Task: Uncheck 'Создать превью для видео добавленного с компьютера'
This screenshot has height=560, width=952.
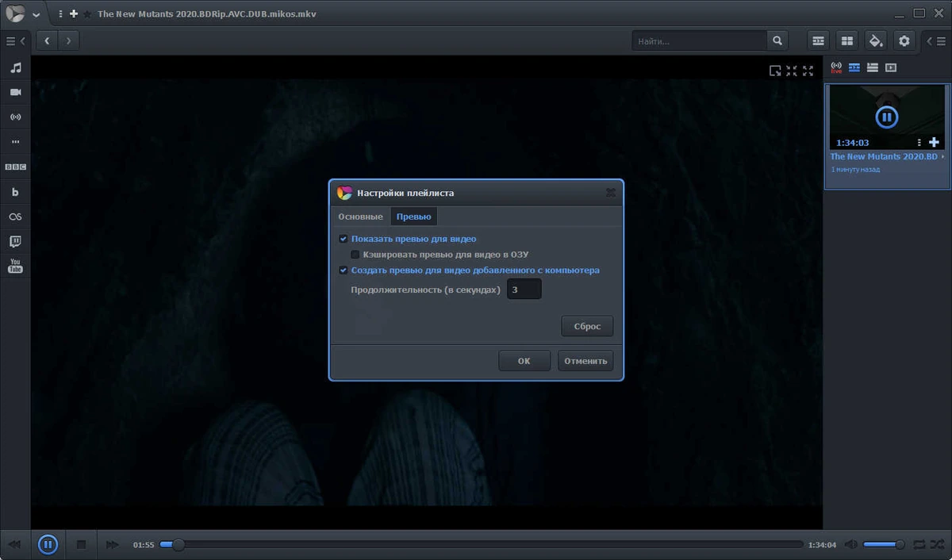Action: click(x=344, y=270)
